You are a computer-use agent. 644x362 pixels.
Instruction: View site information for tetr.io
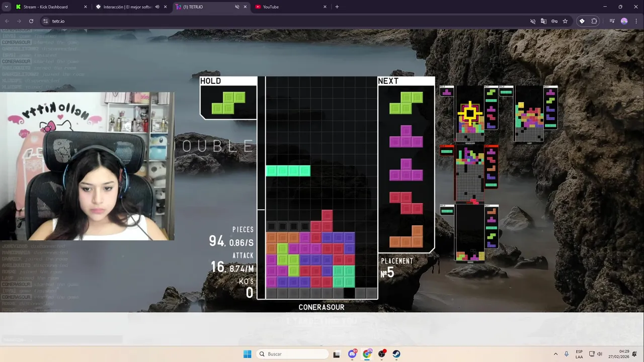pyautogui.click(x=45, y=21)
